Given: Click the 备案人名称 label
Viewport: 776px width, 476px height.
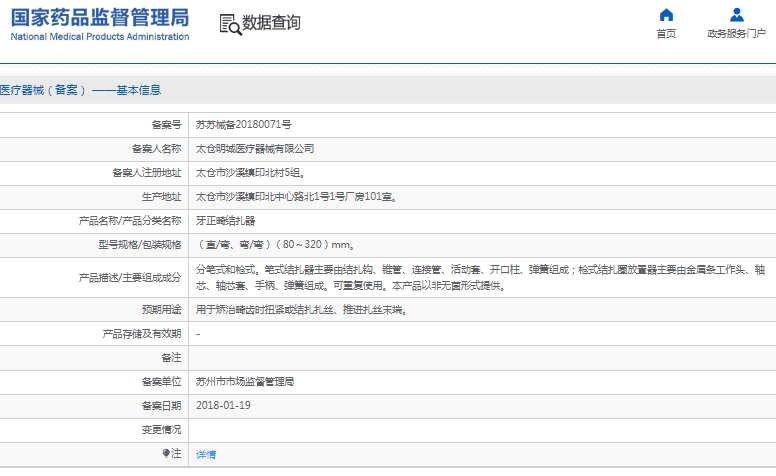Looking at the screenshot, I should pos(156,148).
